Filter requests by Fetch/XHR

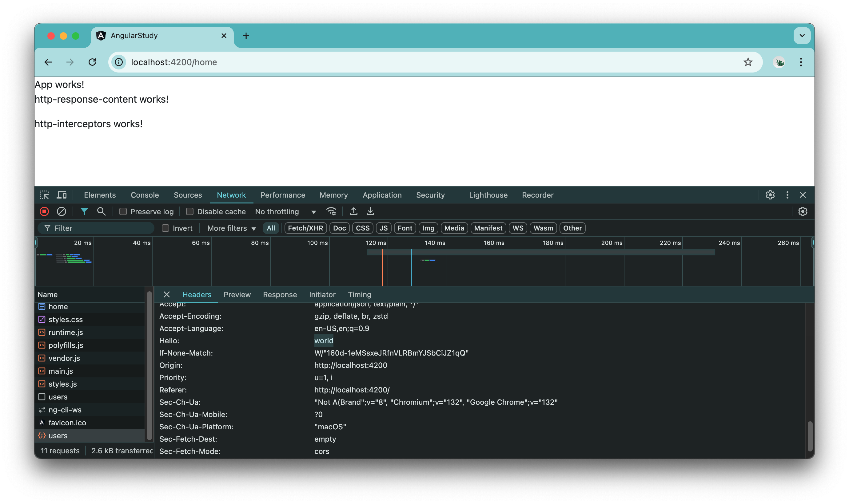pos(305,228)
